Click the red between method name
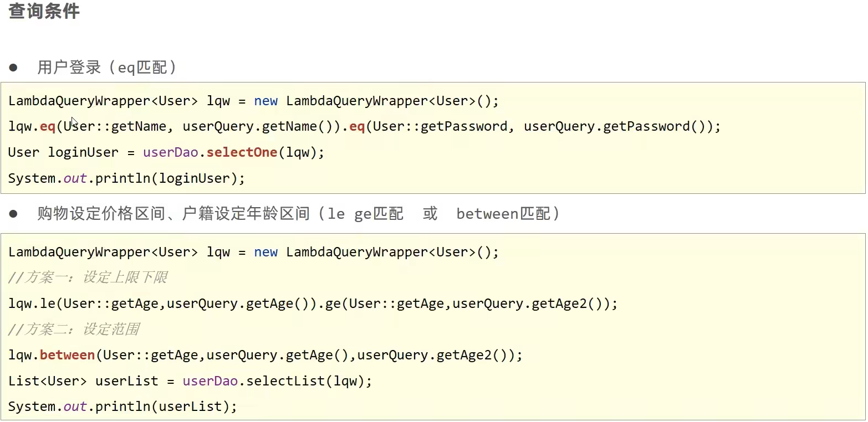This screenshot has height=422, width=868. click(x=67, y=354)
